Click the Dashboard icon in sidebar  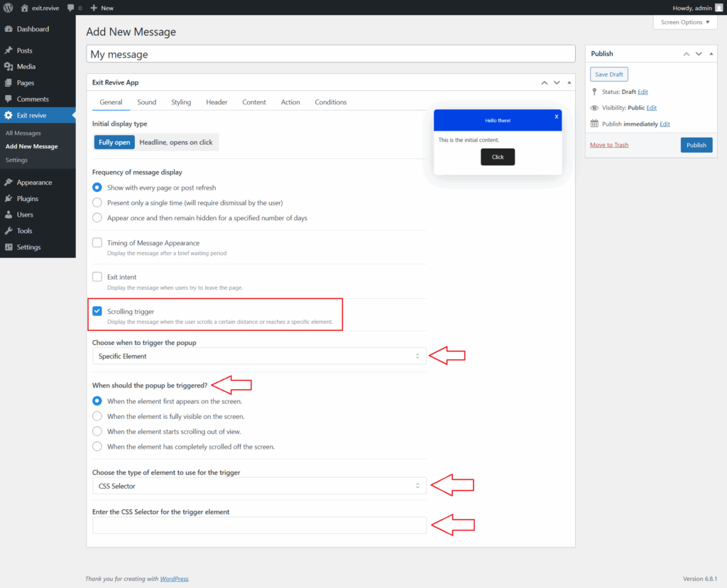point(9,29)
